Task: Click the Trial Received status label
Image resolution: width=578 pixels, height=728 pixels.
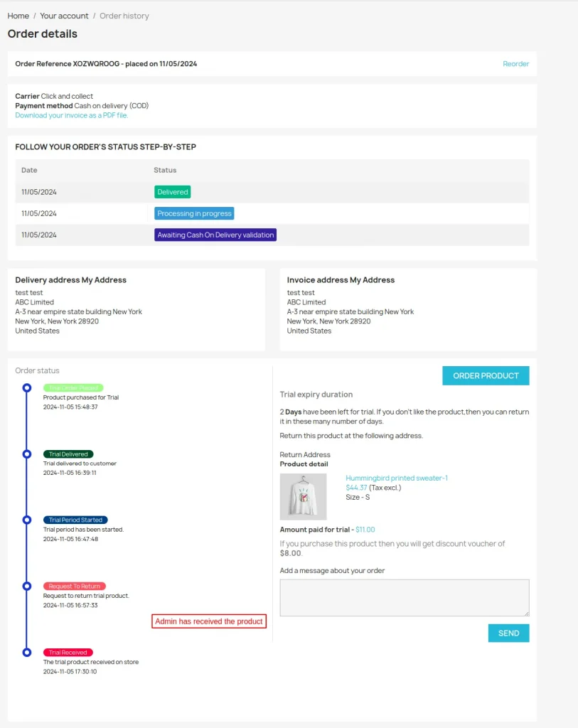Action: click(x=68, y=652)
